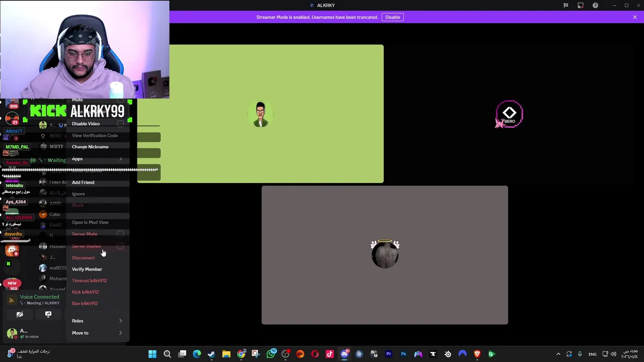Viewport: 644px width, 362px height.
Task: Open the red NEW badge server icon
Action: click(x=12, y=285)
